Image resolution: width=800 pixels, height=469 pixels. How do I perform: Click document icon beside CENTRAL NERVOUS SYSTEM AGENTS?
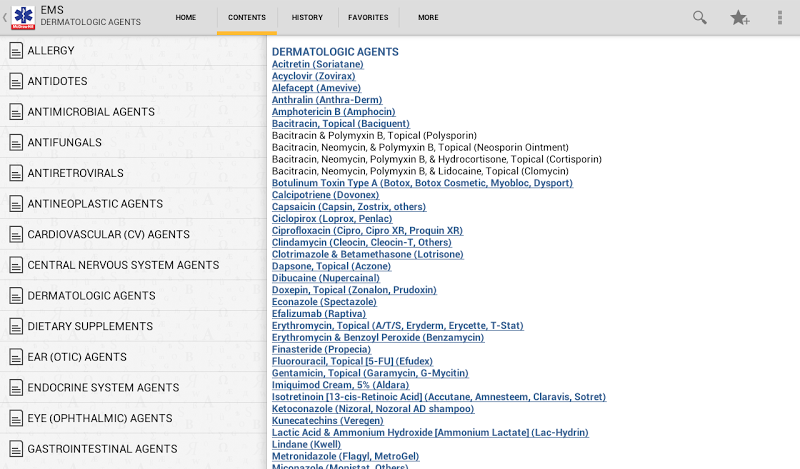(16, 265)
